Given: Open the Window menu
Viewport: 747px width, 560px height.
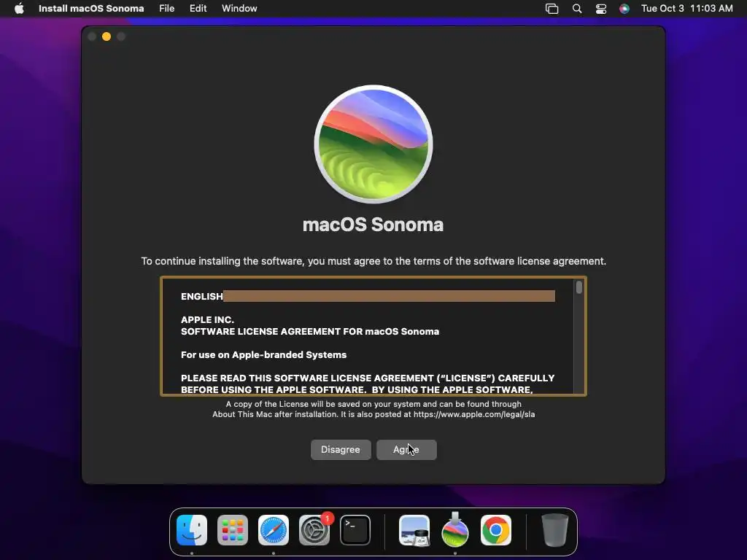Looking at the screenshot, I should [239, 9].
